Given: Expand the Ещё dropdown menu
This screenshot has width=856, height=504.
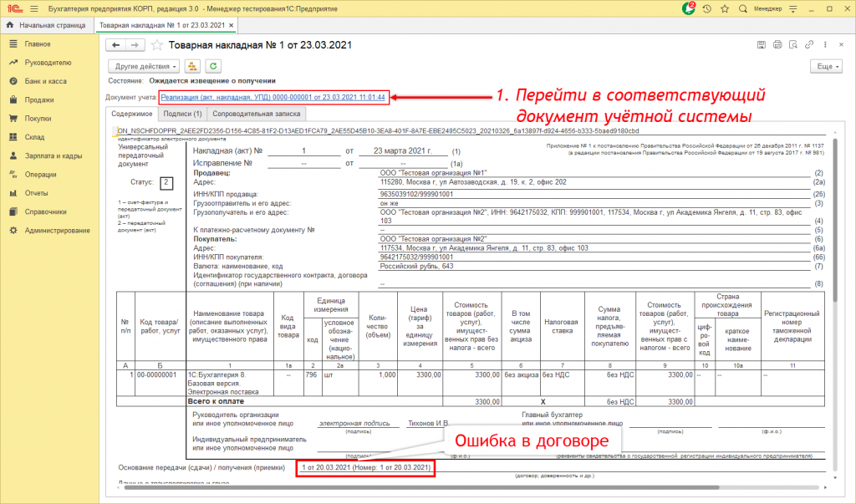Looking at the screenshot, I should [x=826, y=65].
